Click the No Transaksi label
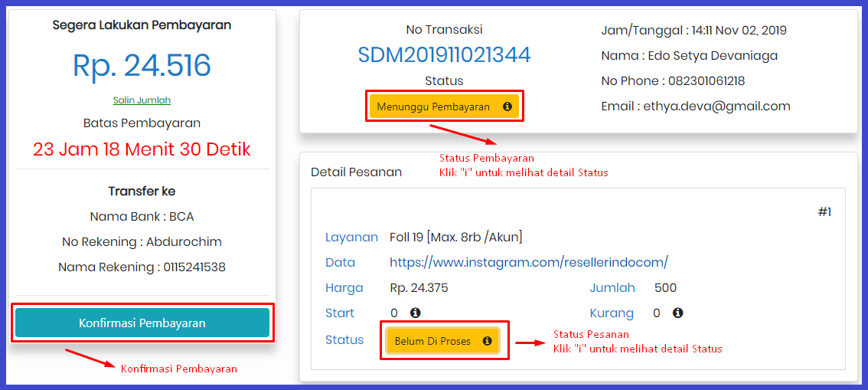 [x=444, y=30]
